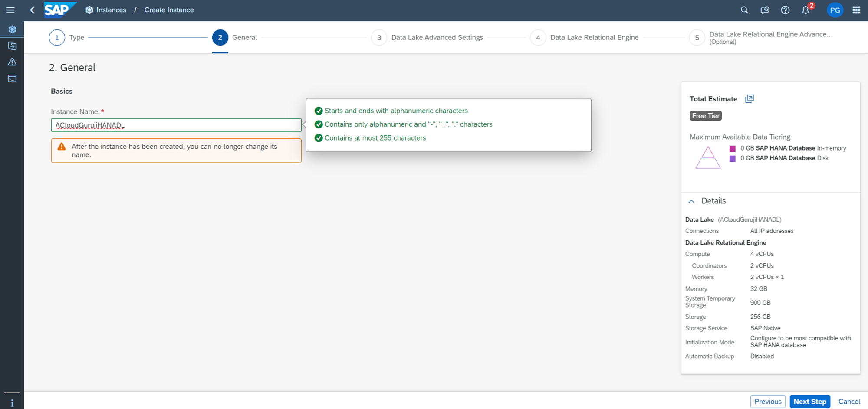Click the Cancel link

pos(849,402)
